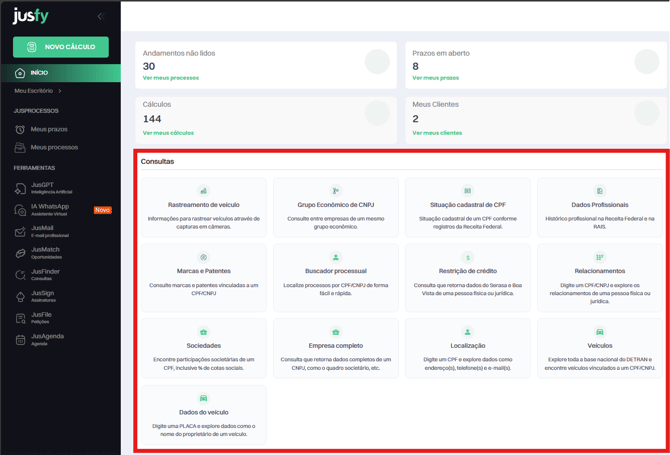This screenshot has width=670, height=455.
Task: Open Meus prazos menu item
Action: pos(49,129)
